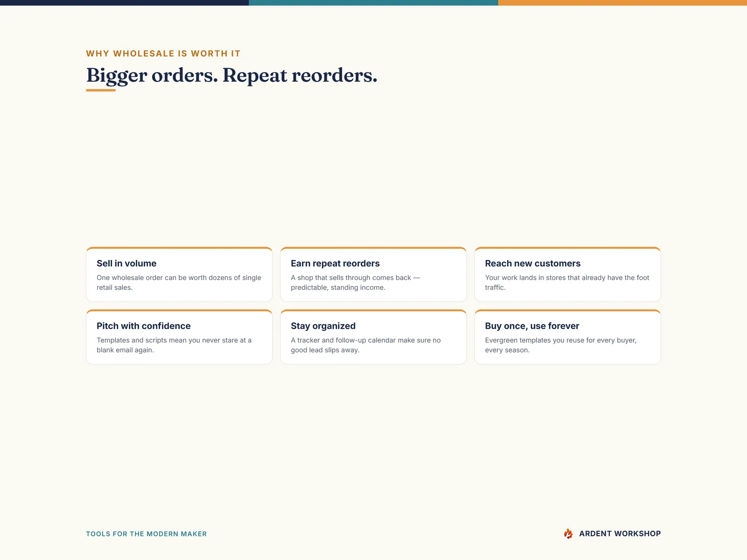Image resolution: width=747 pixels, height=560 pixels.
Task: Click 'One wholesale order can be worth dozens' description
Action: point(179,282)
